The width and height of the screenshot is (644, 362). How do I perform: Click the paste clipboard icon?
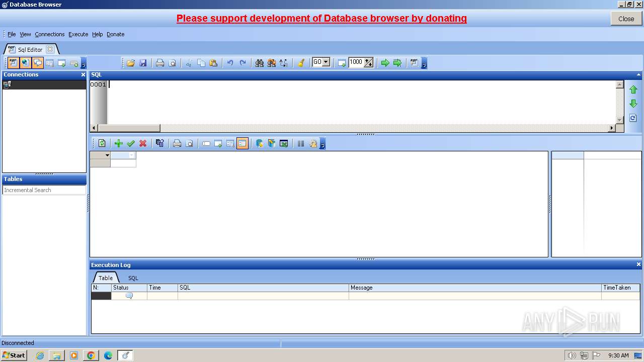point(213,63)
